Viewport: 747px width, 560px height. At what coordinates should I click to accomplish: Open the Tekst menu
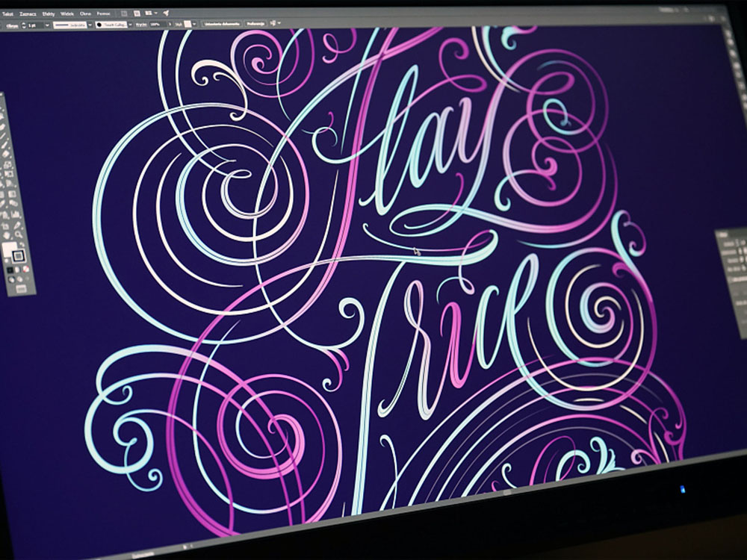point(8,13)
